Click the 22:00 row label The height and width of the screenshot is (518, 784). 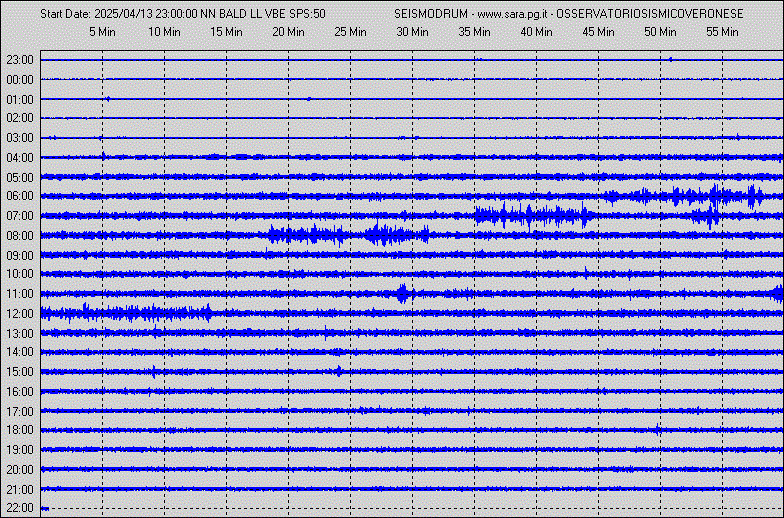coord(20,508)
